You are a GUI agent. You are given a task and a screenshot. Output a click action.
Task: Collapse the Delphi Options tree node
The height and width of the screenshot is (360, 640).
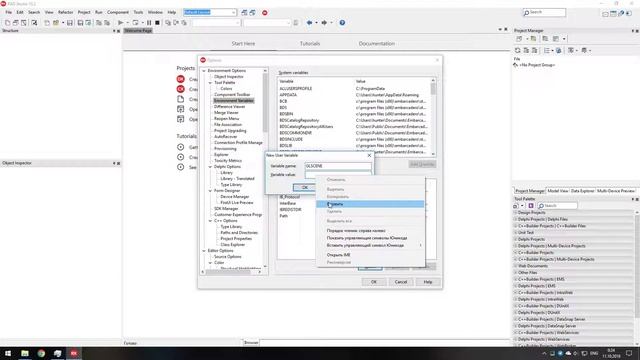(211, 167)
